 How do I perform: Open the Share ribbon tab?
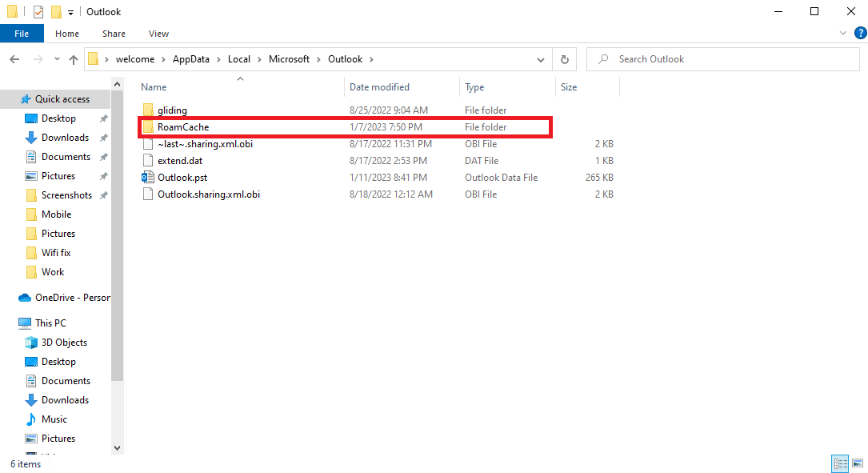tap(114, 34)
